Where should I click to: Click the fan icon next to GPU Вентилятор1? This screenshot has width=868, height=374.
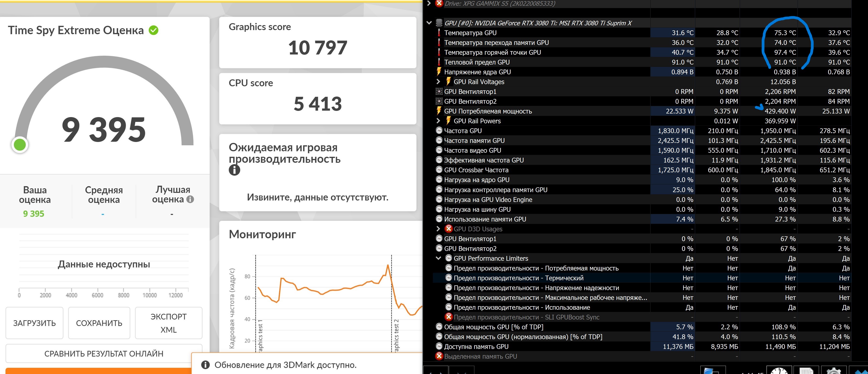(439, 91)
